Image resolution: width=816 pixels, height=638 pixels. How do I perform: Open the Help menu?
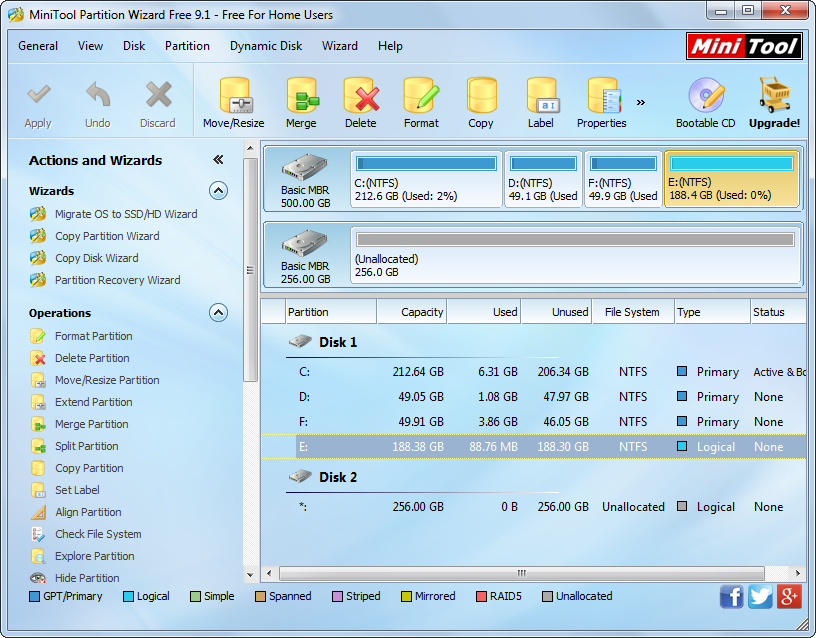[x=390, y=46]
